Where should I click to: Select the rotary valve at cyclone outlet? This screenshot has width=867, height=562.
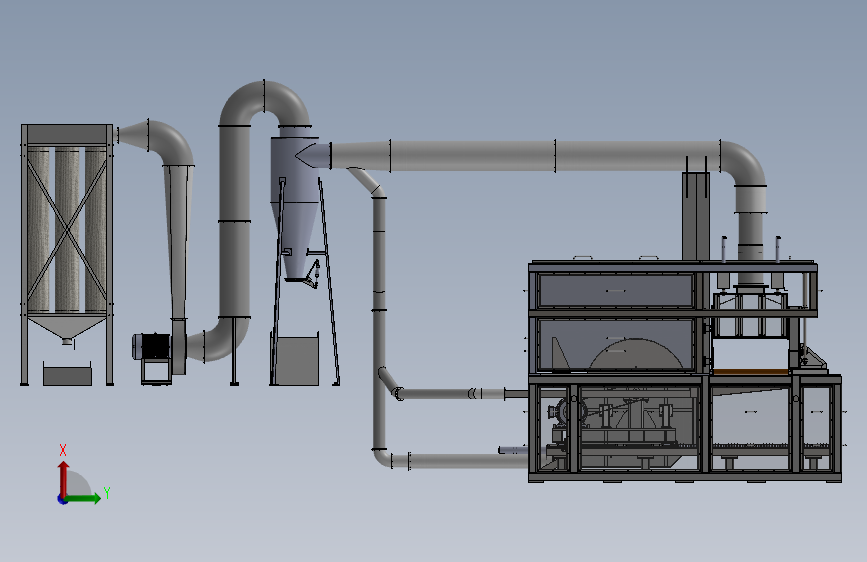pos(312,275)
